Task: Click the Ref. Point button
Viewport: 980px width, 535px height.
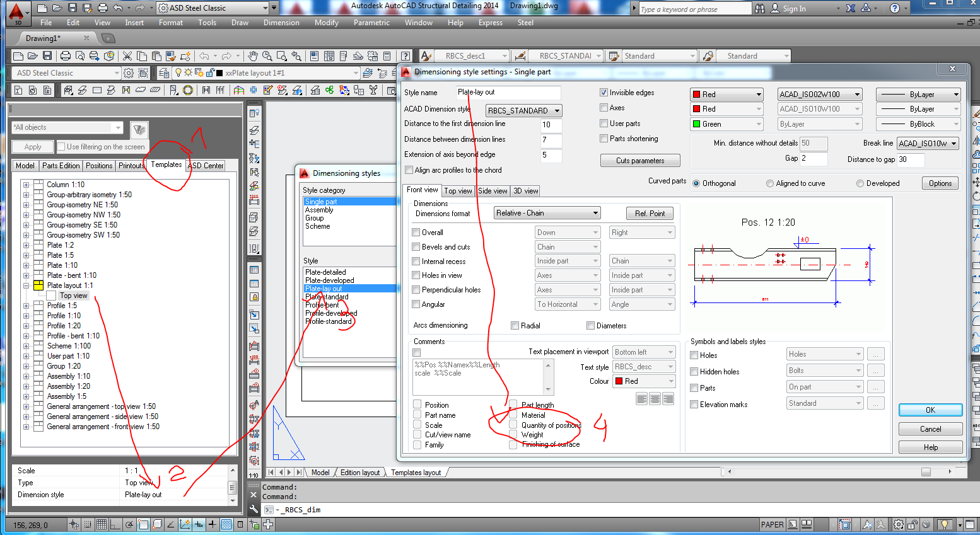Action: [650, 214]
